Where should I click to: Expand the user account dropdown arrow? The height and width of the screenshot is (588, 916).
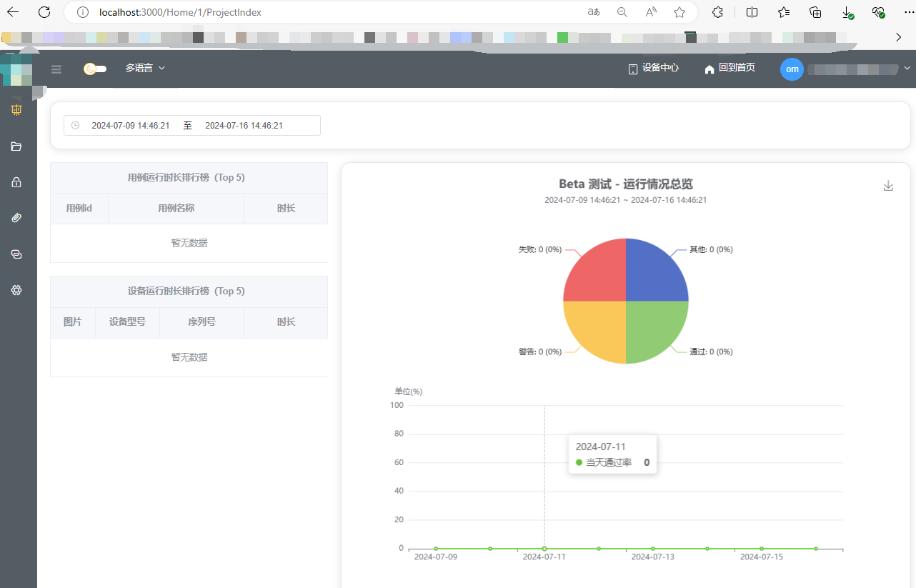[x=907, y=69]
